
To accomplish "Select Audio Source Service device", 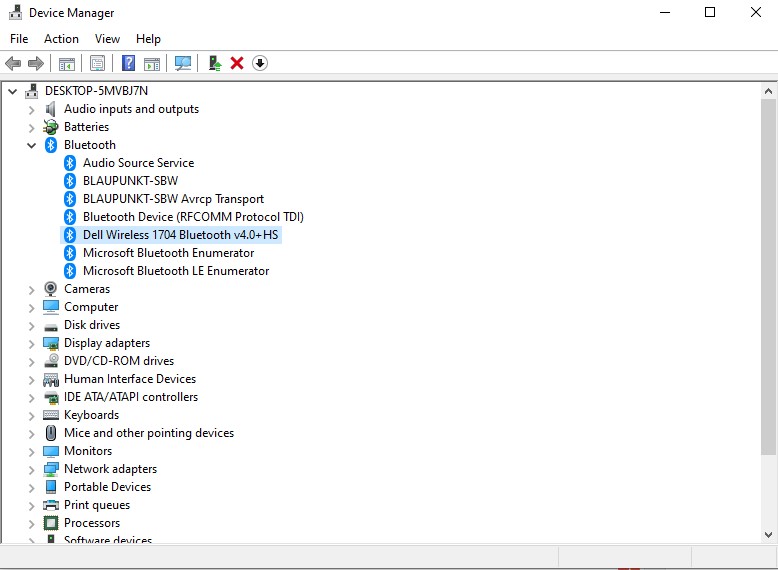I will tap(138, 163).
